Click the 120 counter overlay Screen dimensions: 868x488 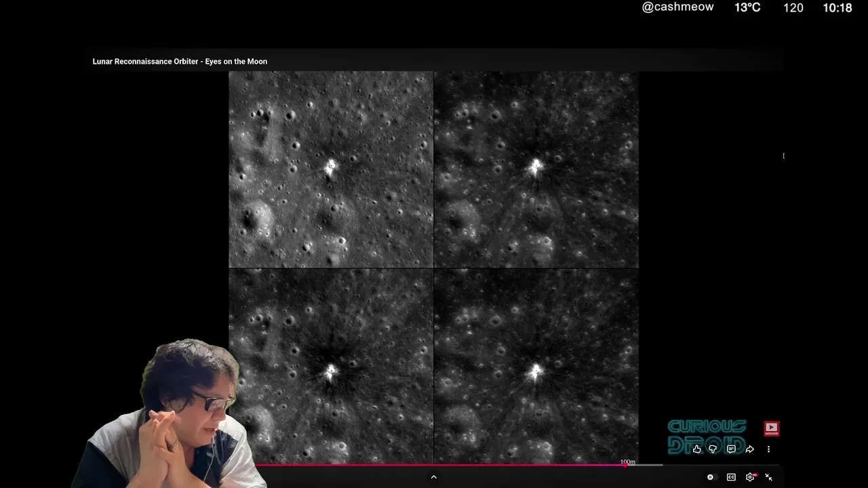(x=793, y=8)
